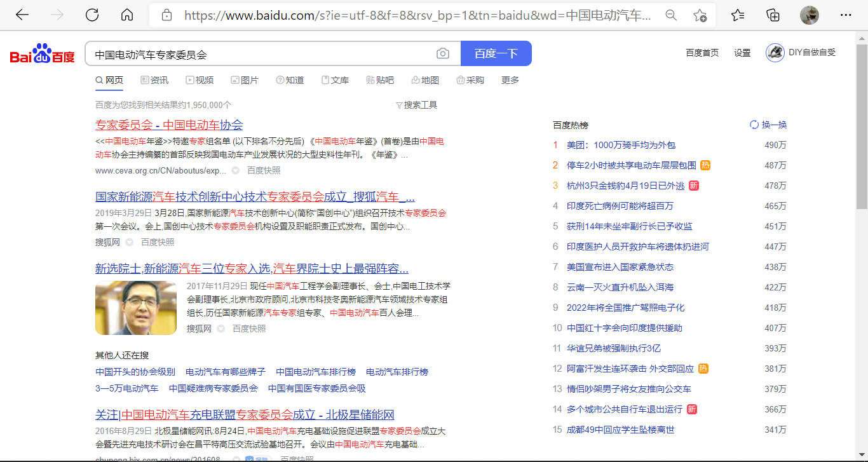Screen dimensions: 868x462
Task: Click related search 中国开头的协会级别
Action: (x=135, y=372)
